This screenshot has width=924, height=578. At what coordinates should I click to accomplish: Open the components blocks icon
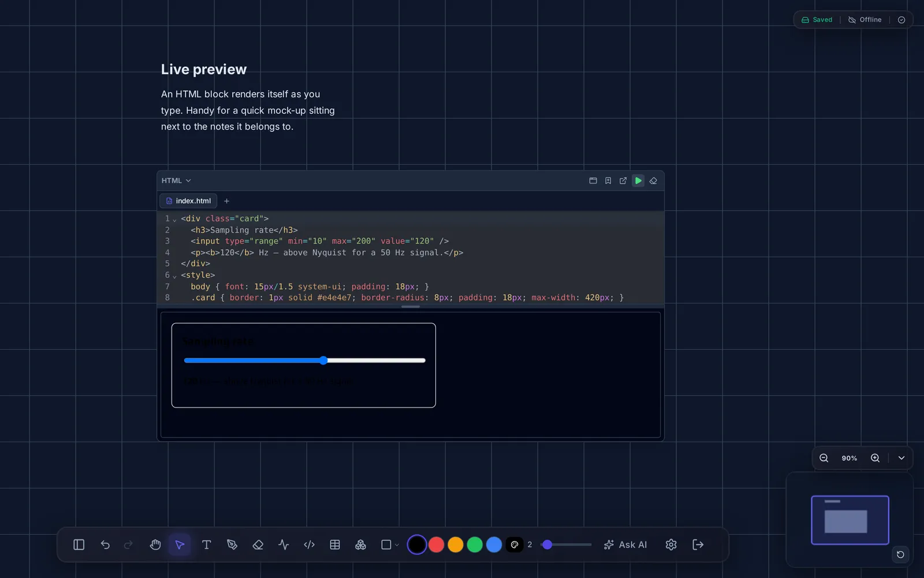point(360,544)
